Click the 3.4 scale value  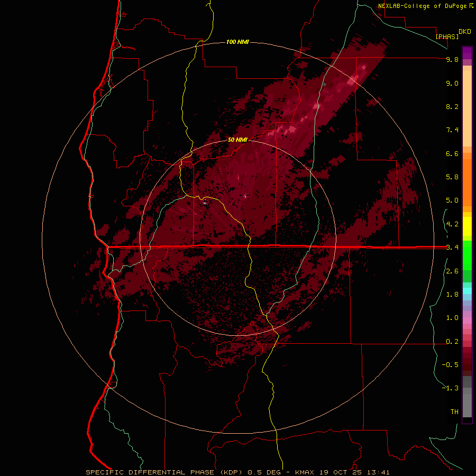[452, 248]
